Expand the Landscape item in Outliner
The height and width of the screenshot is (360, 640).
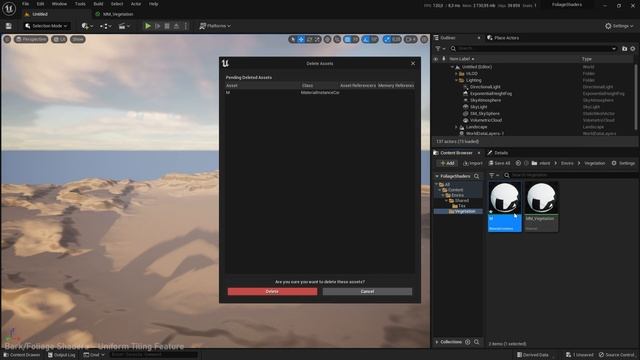(x=456, y=127)
